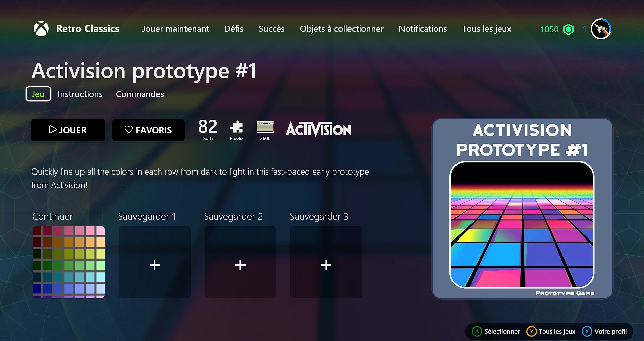Click the green hexagon points icon
The width and height of the screenshot is (644, 341).
568,29
